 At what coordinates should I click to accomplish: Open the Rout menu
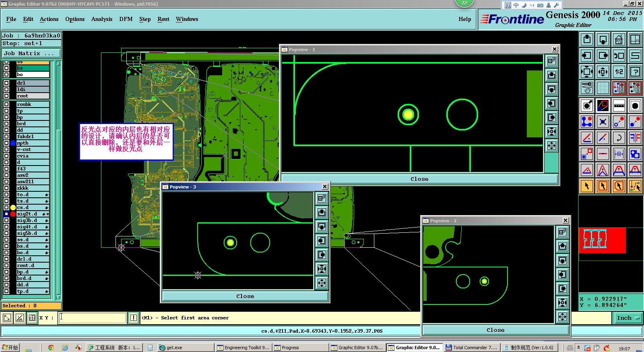pyautogui.click(x=163, y=19)
